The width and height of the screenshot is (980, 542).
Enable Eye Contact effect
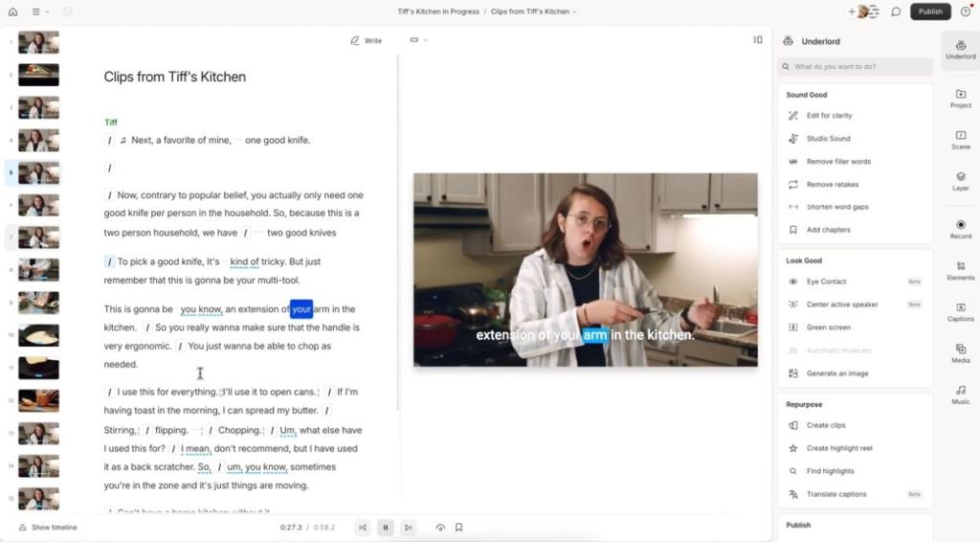(826, 282)
